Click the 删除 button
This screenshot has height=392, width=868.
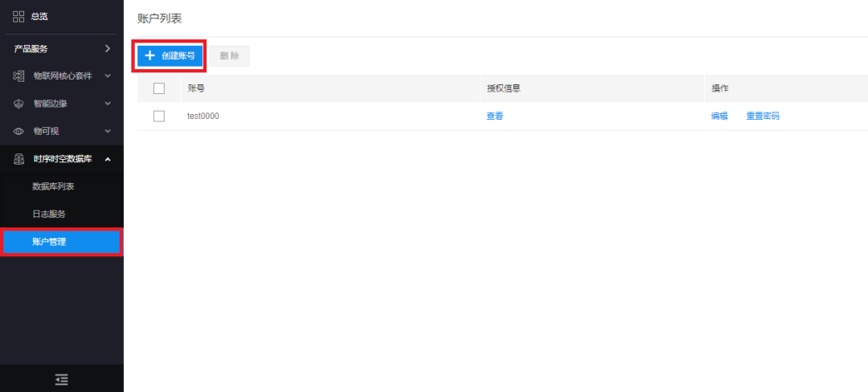(230, 56)
